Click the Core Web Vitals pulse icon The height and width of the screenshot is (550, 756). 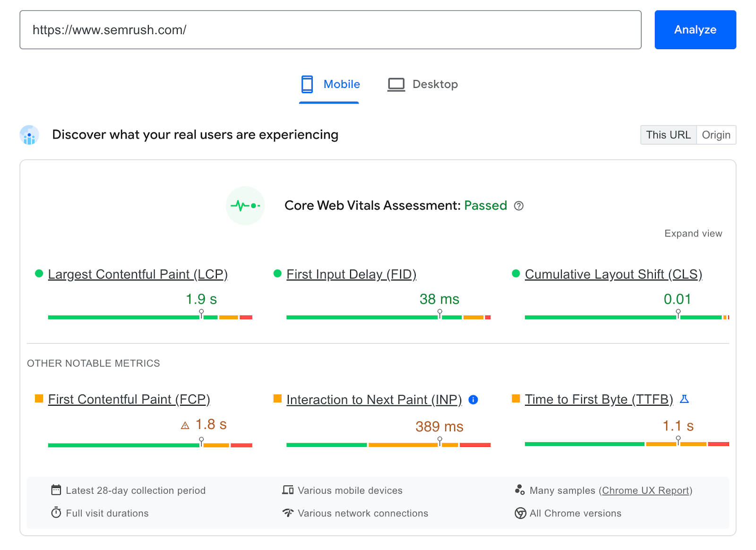[245, 206]
